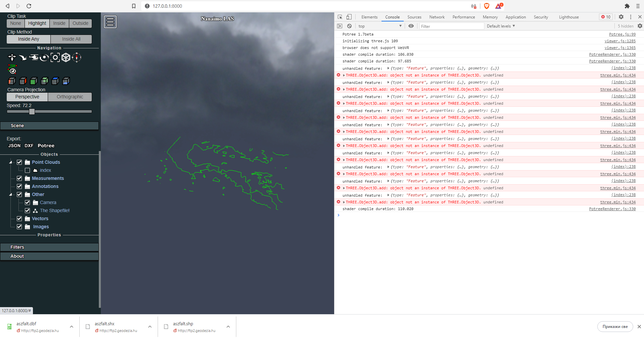Image resolution: width=644 pixels, height=338 pixels.
Task: Hide The Shapefile! by unchecking it
Action: tap(27, 210)
